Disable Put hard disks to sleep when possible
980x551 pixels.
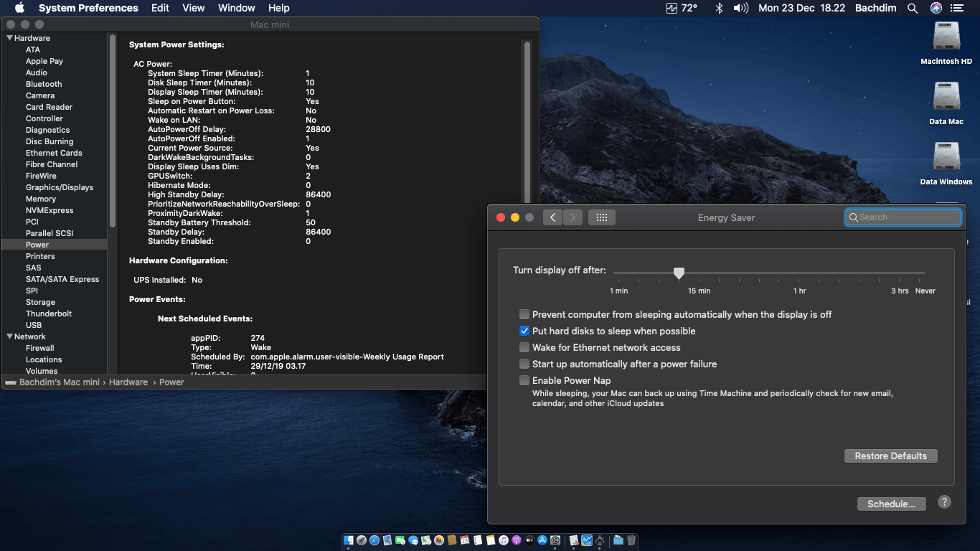point(524,331)
